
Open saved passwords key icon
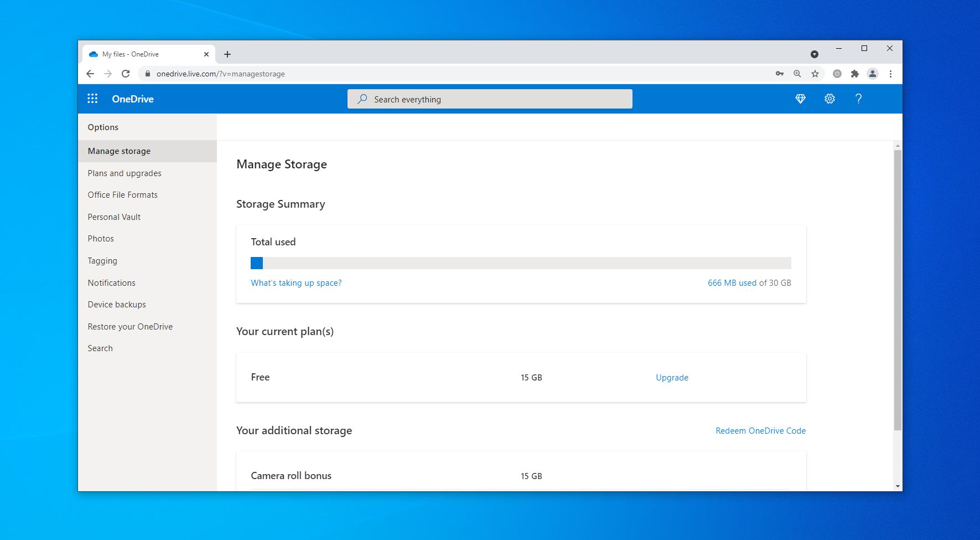pos(779,74)
